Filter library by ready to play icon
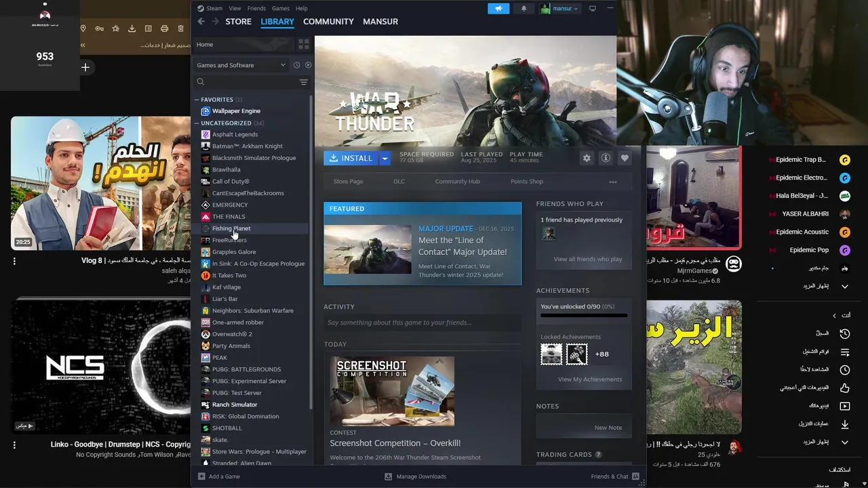 click(308, 65)
